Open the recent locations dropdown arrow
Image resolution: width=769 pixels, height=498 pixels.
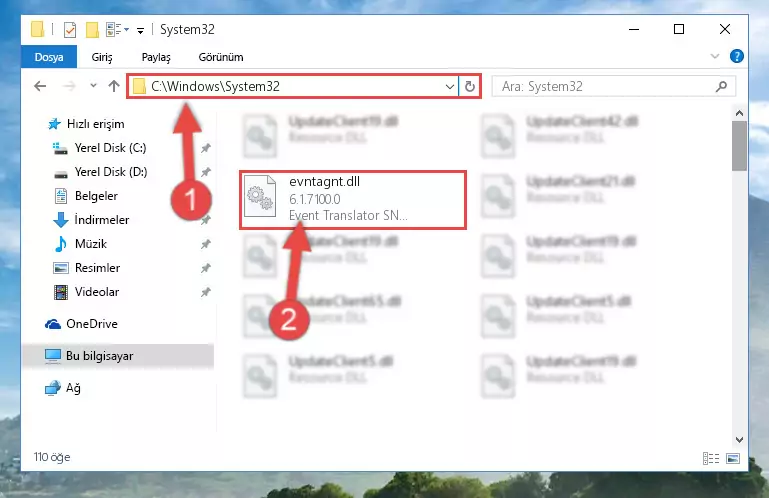(x=93, y=86)
